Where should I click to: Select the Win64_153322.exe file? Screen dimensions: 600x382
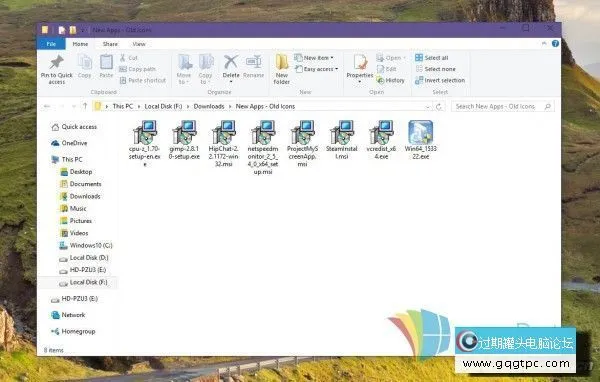pyautogui.click(x=421, y=140)
